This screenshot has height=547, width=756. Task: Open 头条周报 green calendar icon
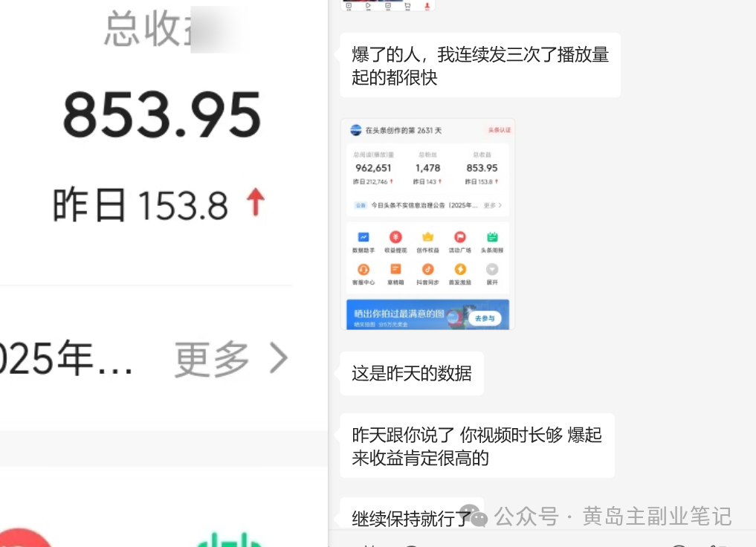pyautogui.click(x=492, y=237)
